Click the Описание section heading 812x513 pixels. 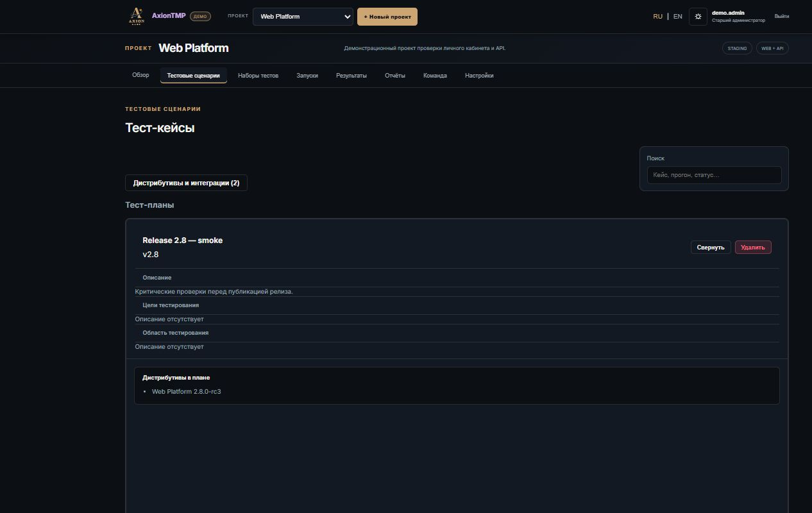coord(157,278)
